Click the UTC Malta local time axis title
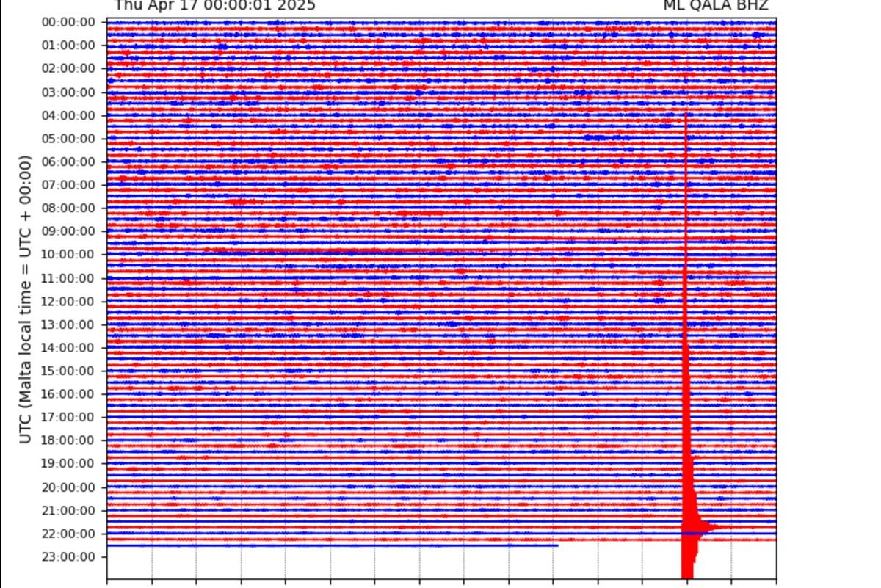The width and height of the screenshot is (881, 588). 26,300
